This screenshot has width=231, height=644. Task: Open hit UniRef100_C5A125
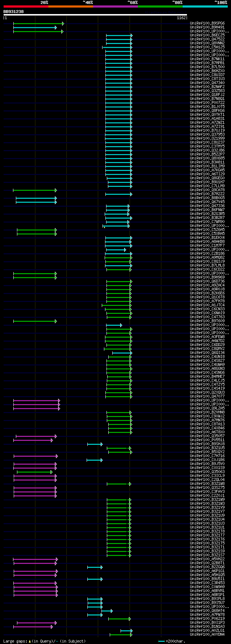point(207,47)
